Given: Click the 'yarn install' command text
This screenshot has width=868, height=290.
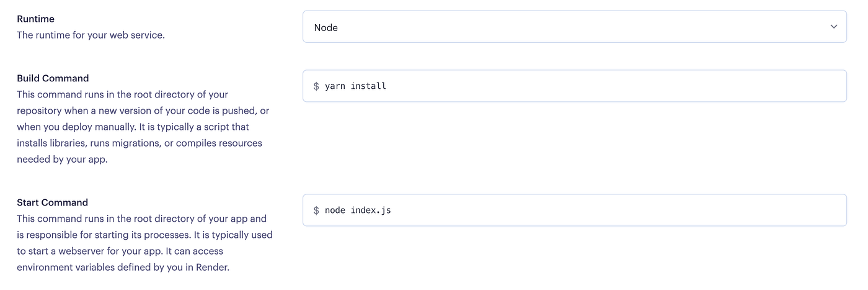Looking at the screenshot, I should click(x=355, y=86).
